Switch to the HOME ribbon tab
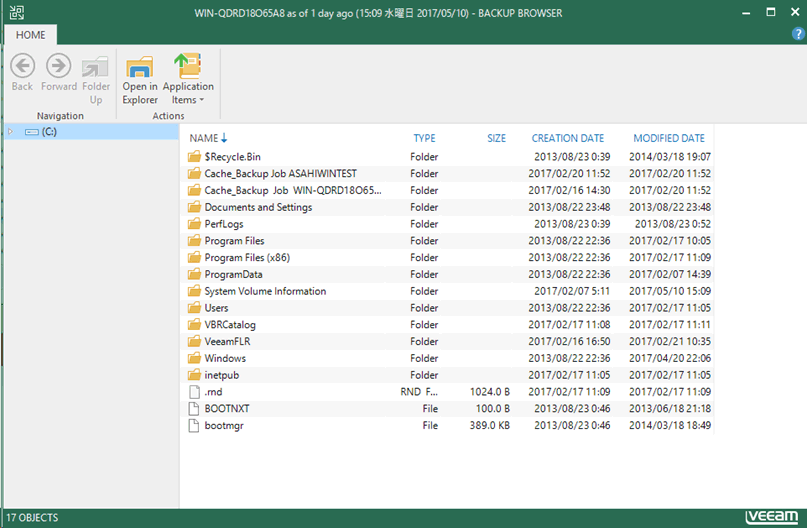This screenshot has height=528, width=807. (30, 35)
